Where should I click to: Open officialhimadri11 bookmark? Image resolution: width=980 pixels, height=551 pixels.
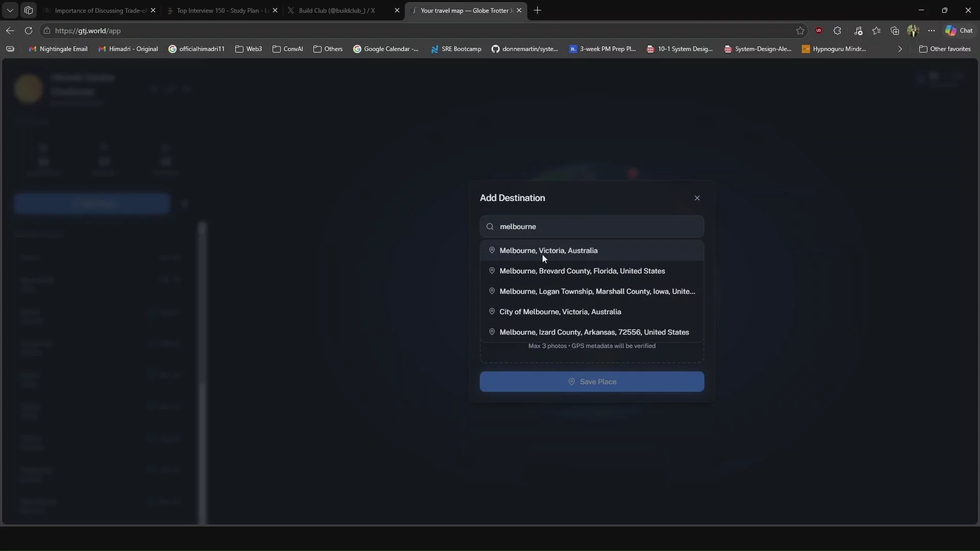[x=197, y=49]
